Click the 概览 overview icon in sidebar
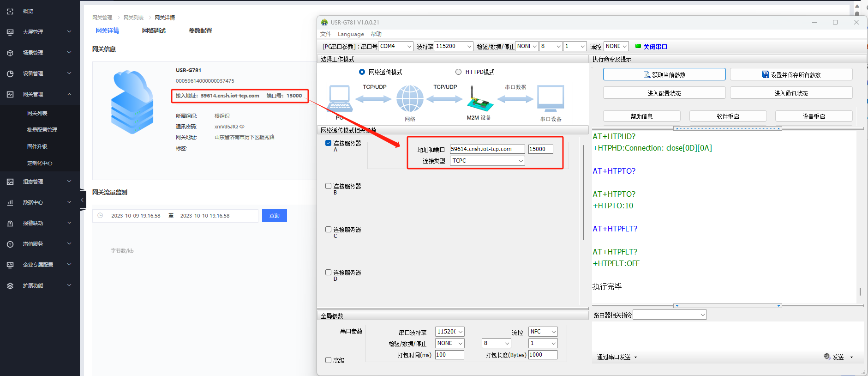This screenshot has height=376, width=868. (10, 11)
